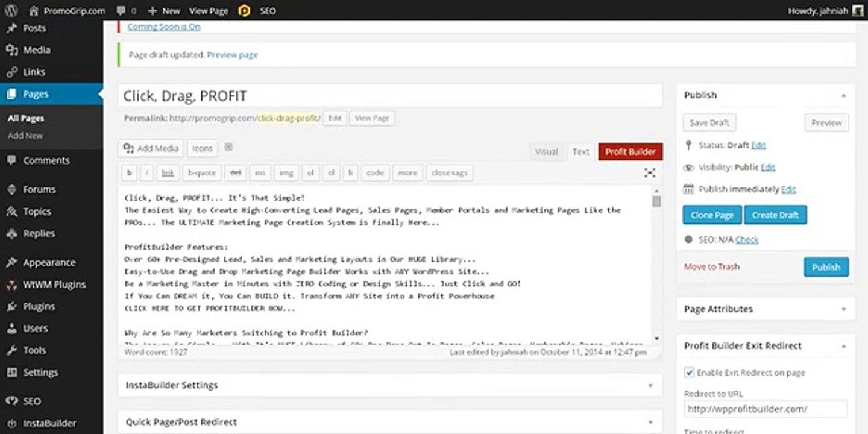Click the Coming Soon is On link
This screenshot has width=868, height=434.
164,27
